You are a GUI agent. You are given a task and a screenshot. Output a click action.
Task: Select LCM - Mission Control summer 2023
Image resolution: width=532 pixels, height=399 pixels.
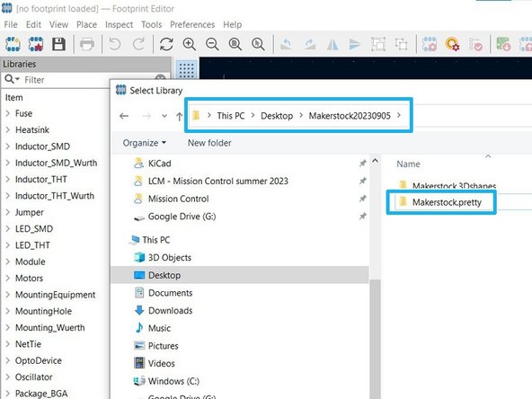coord(218,182)
